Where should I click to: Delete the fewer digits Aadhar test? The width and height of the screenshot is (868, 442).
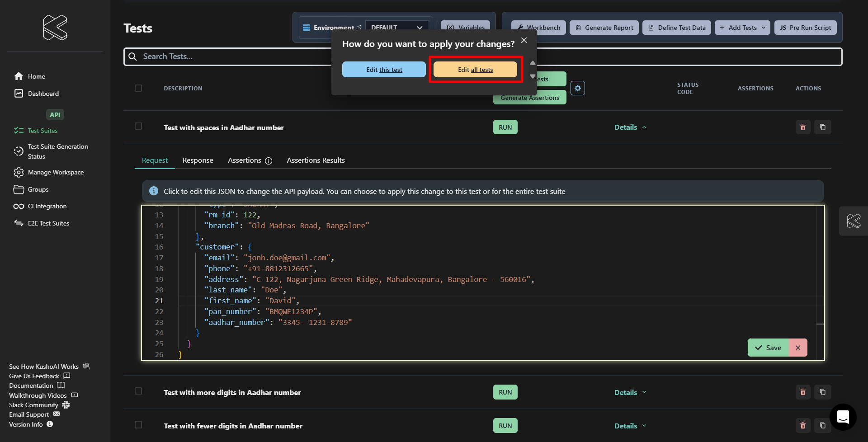click(x=803, y=425)
